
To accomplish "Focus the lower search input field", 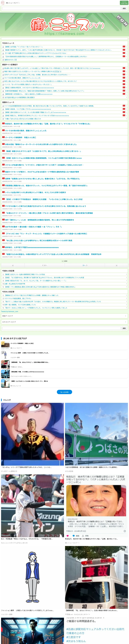I will point(61,328).
